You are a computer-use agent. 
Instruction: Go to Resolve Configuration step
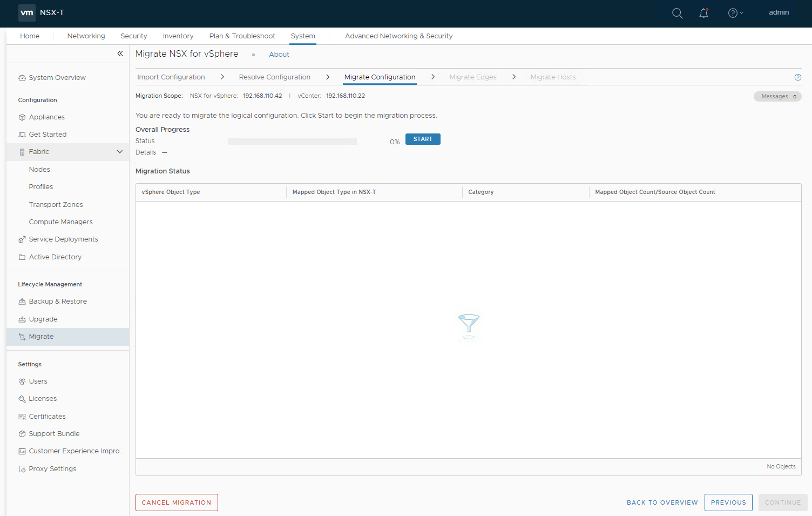[275, 77]
